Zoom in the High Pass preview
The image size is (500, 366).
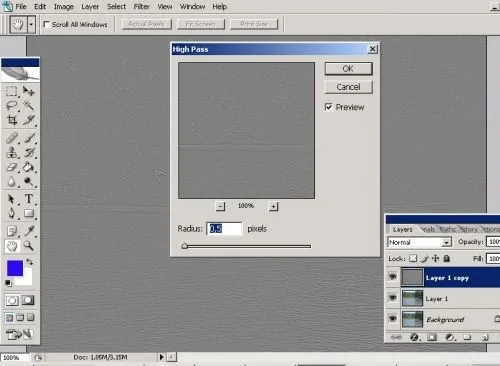pos(273,206)
